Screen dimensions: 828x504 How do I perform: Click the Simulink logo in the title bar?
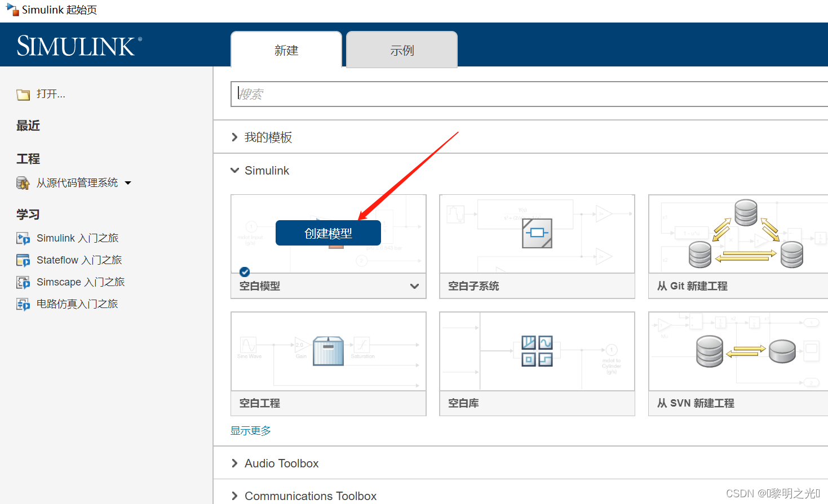tap(12, 9)
